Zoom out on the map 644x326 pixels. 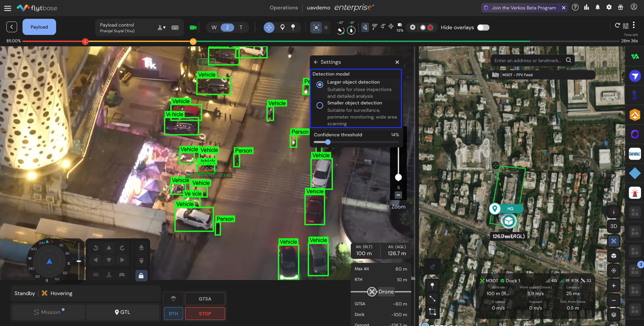pos(614,300)
